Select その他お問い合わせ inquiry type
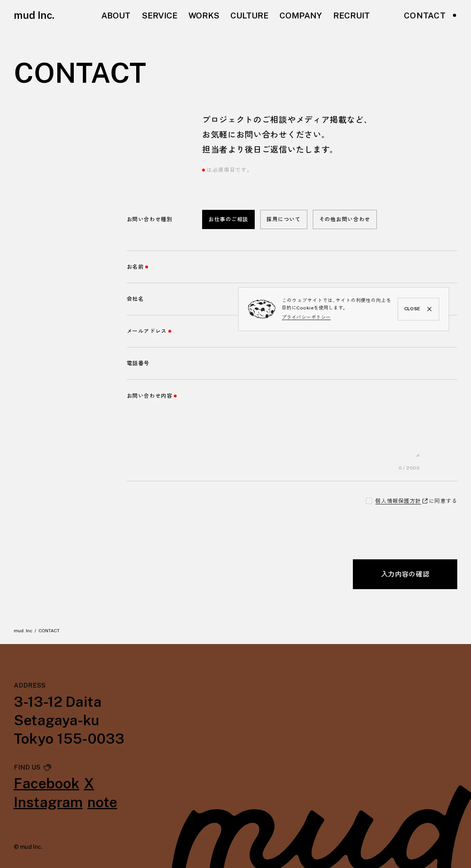 pos(345,219)
